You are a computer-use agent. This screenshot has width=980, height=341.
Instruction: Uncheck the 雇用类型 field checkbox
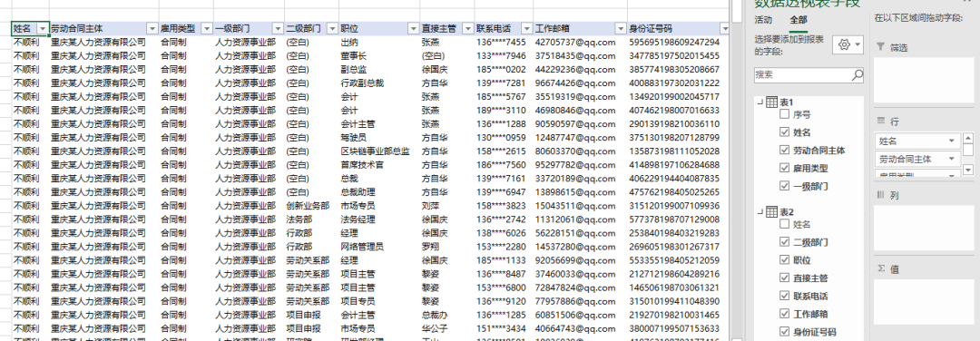coord(784,169)
